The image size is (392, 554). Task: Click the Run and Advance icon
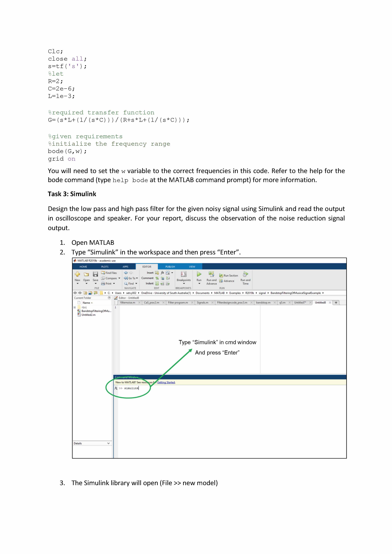pos(211,274)
